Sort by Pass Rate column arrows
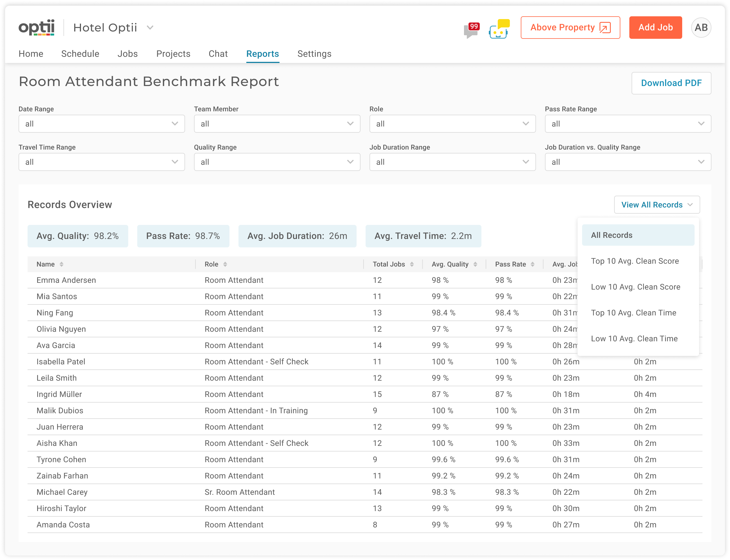730x560 pixels. [533, 264]
